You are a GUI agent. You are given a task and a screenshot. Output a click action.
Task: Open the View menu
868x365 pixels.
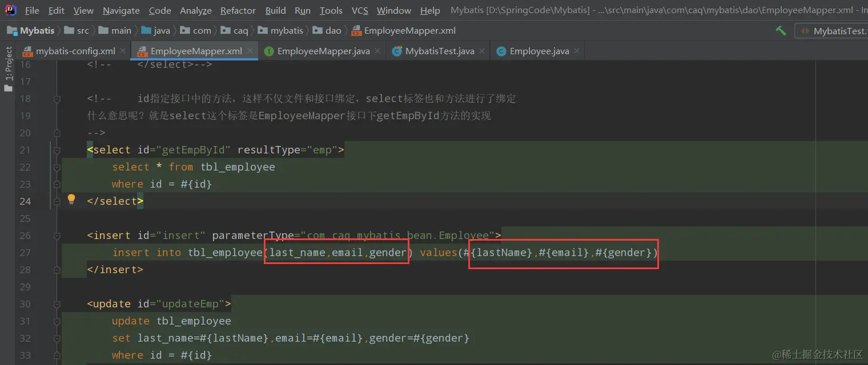pos(83,10)
